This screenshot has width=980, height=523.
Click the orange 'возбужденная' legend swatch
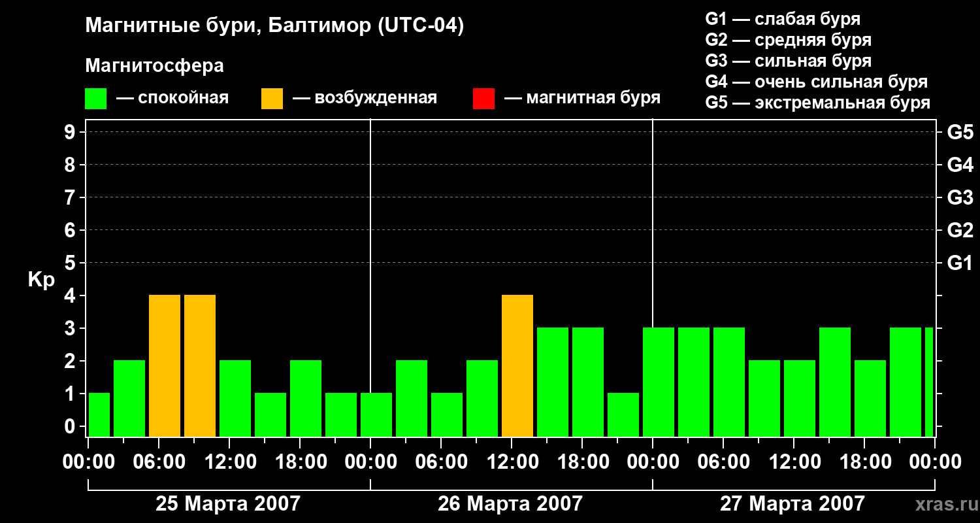pyautogui.click(x=272, y=99)
